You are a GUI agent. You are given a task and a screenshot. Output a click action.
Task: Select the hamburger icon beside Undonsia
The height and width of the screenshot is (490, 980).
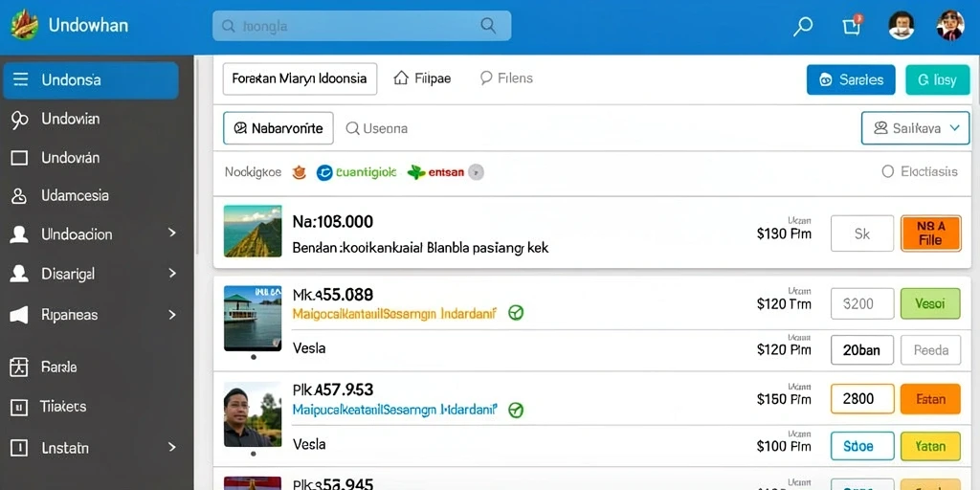point(21,79)
